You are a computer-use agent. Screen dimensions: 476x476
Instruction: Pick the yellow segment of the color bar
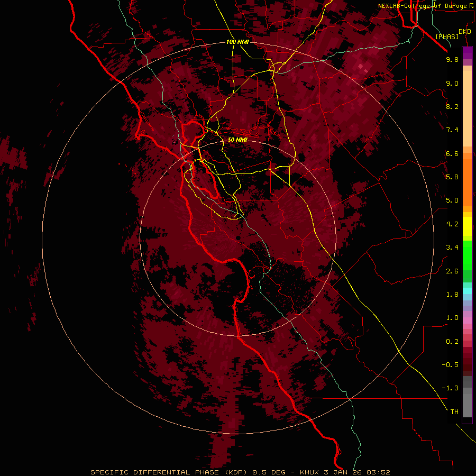(x=467, y=226)
